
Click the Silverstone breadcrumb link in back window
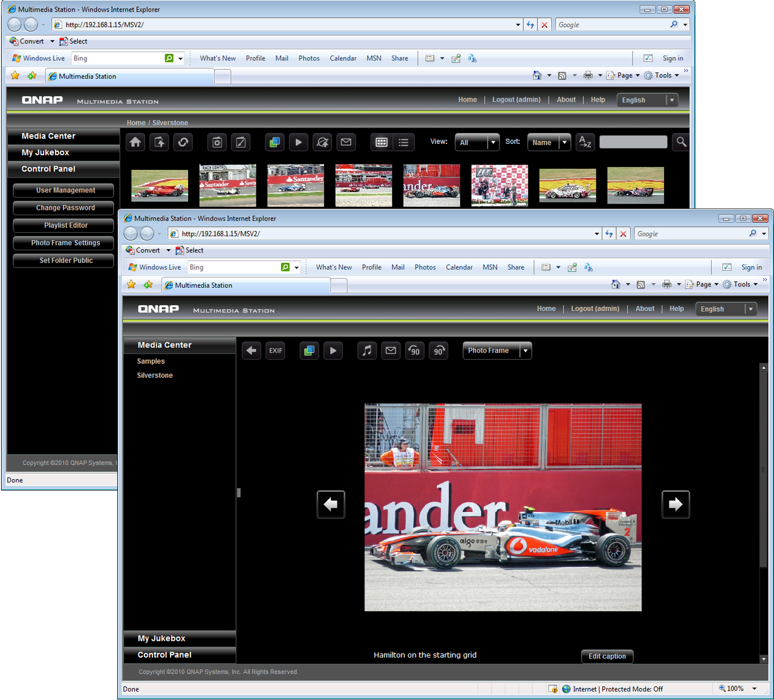170,123
